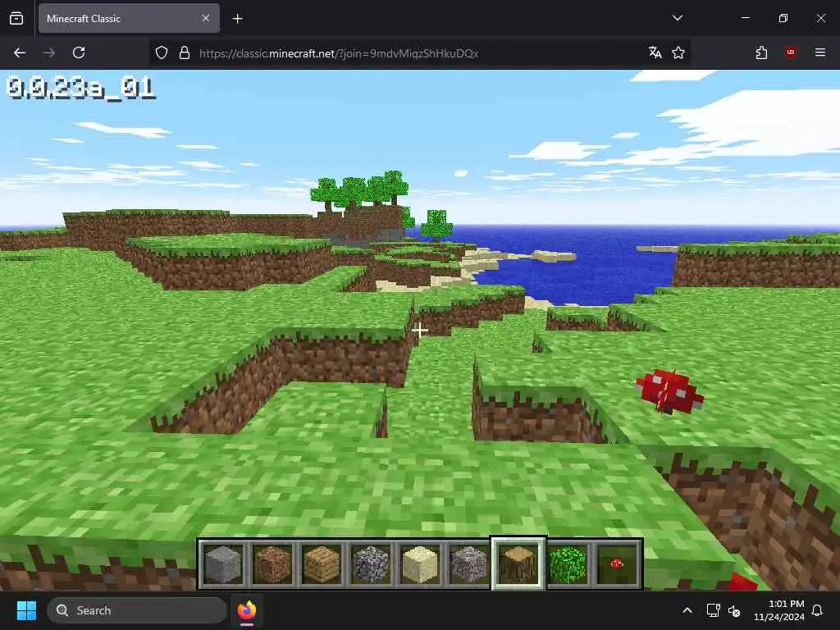
Task: Open a new browser tab
Action: (237, 19)
